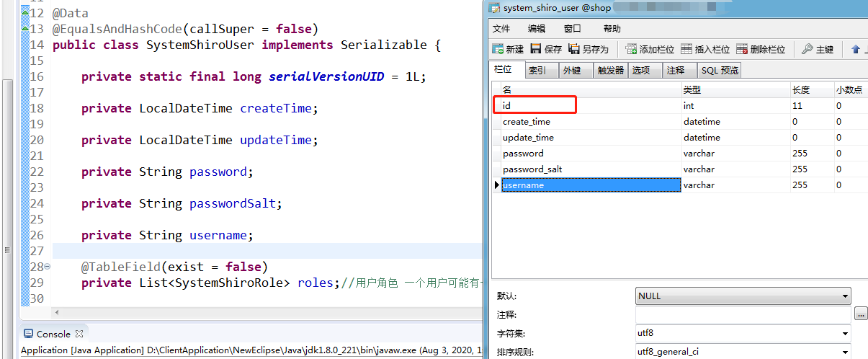
Task: Switch to the 触发器 tab
Action: [x=611, y=70]
